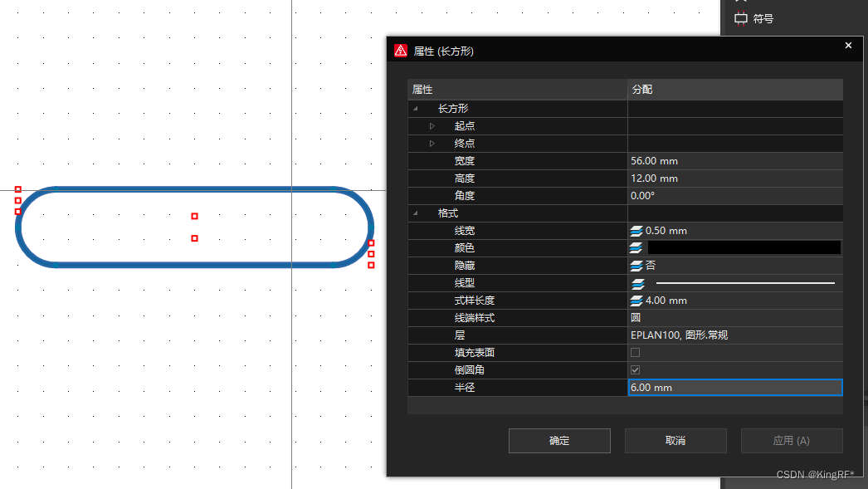This screenshot has height=489, width=868.
Task: Click the EPLAN logo icon in dialog title
Action: point(401,51)
